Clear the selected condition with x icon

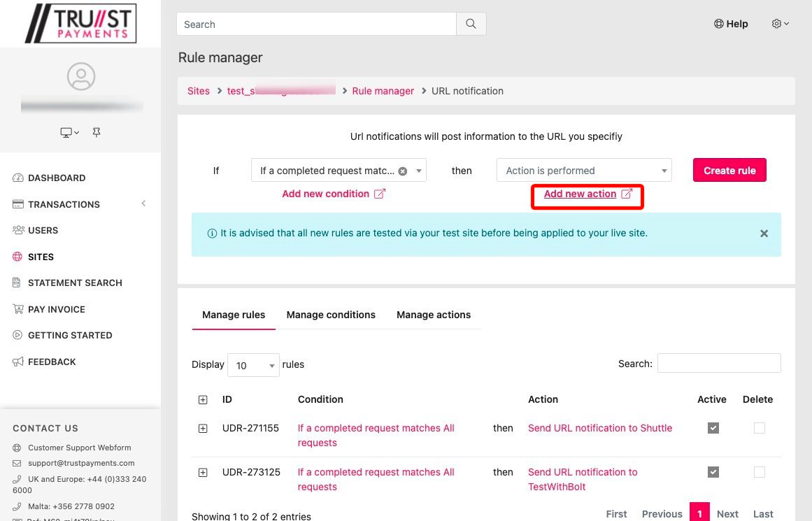[402, 171]
